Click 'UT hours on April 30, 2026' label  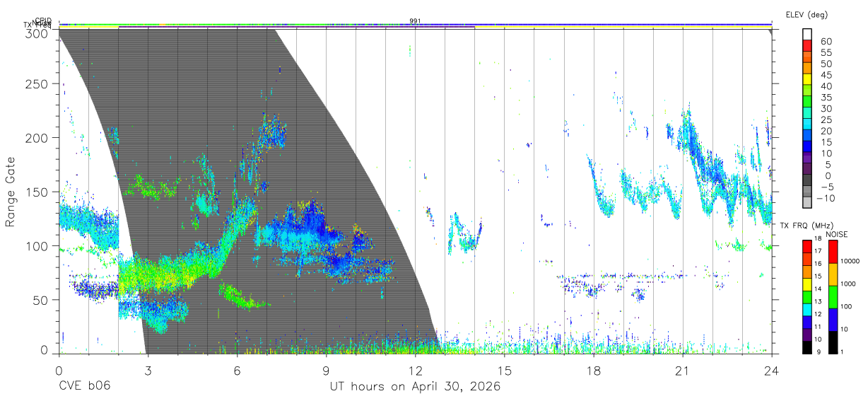click(x=415, y=386)
